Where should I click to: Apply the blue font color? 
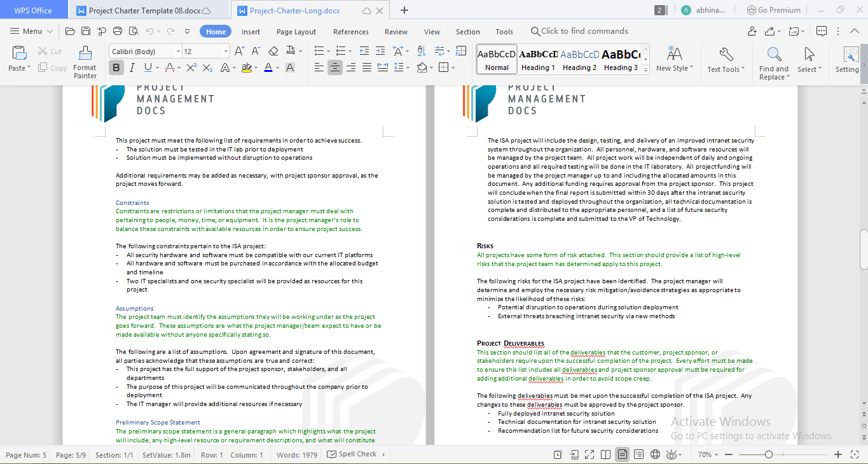point(268,67)
